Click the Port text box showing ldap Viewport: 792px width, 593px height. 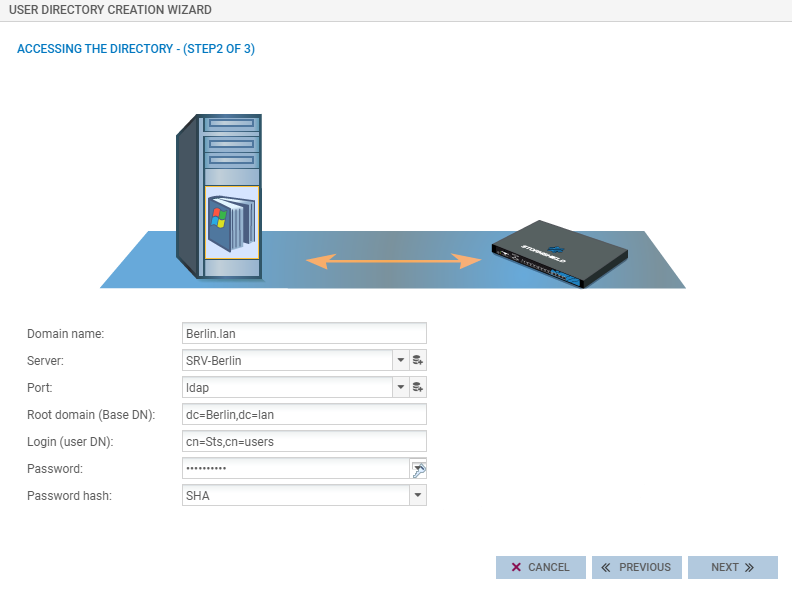pos(286,387)
